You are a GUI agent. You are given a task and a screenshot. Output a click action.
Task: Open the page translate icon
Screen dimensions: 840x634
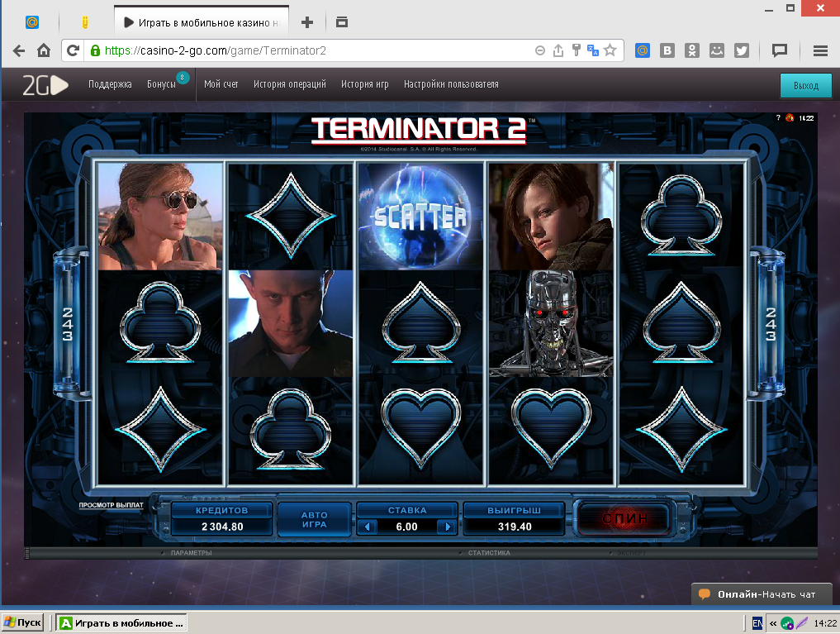592,50
